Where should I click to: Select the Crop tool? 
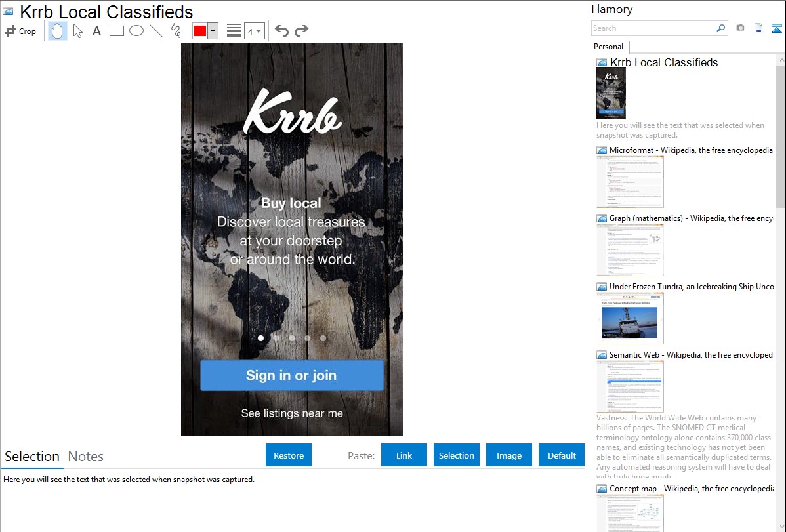pos(20,31)
